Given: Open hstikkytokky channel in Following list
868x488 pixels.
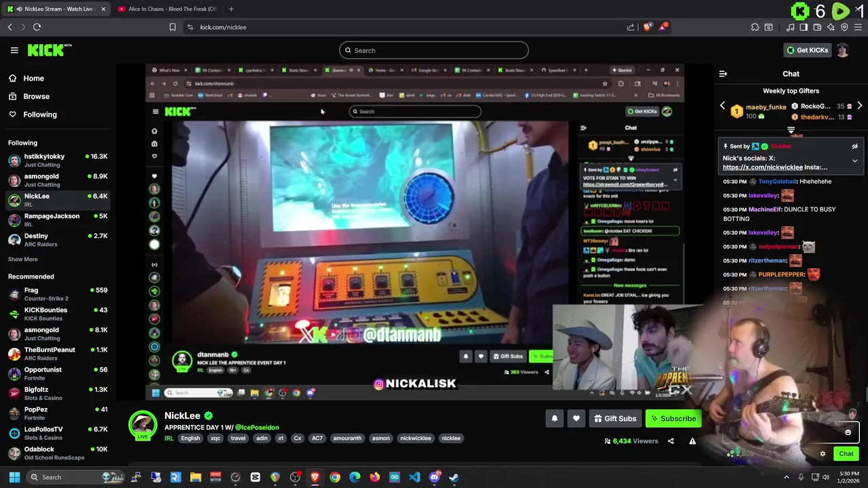Looking at the screenshot, I should [58, 160].
